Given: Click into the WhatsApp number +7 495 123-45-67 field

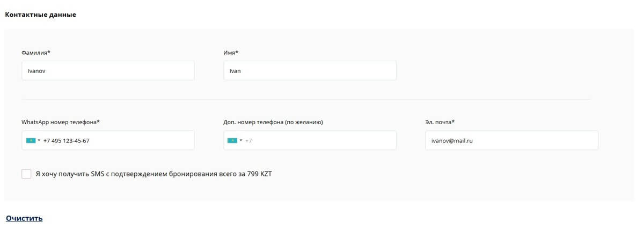Looking at the screenshot, I should pos(108,140).
